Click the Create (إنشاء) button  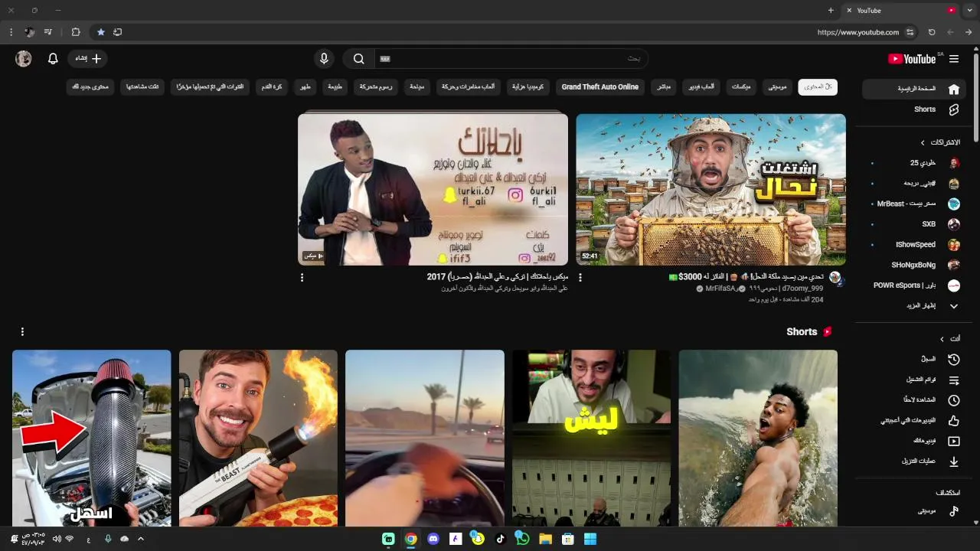pos(87,59)
